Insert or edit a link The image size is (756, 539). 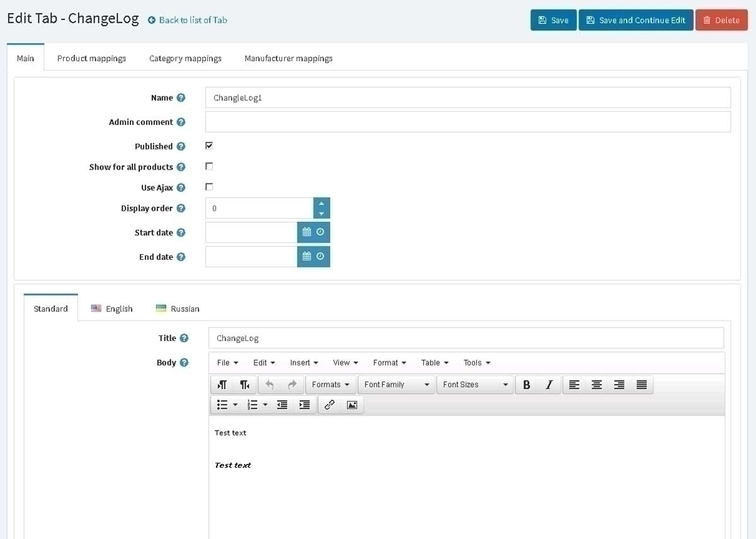(329, 405)
